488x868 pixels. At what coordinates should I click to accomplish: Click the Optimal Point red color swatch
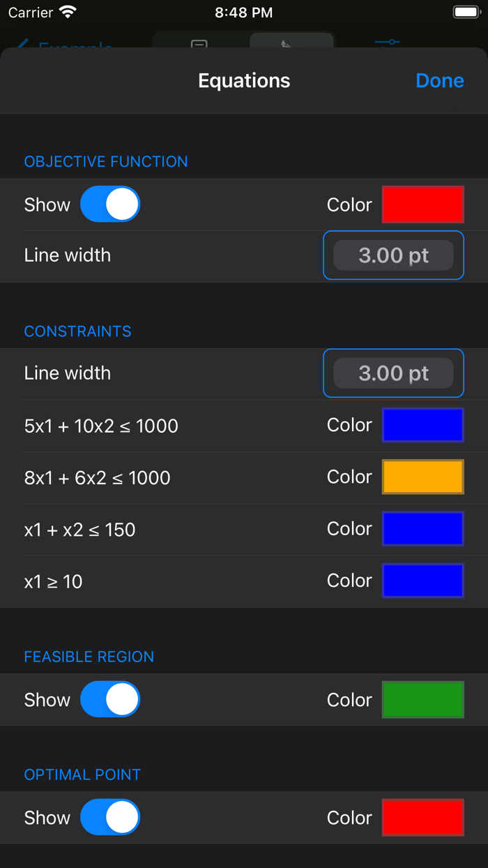(x=422, y=817)
